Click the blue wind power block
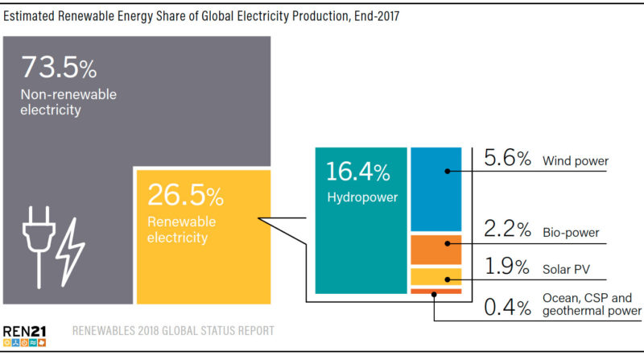This screenshot has width=644, height=356. click(436, 189)
